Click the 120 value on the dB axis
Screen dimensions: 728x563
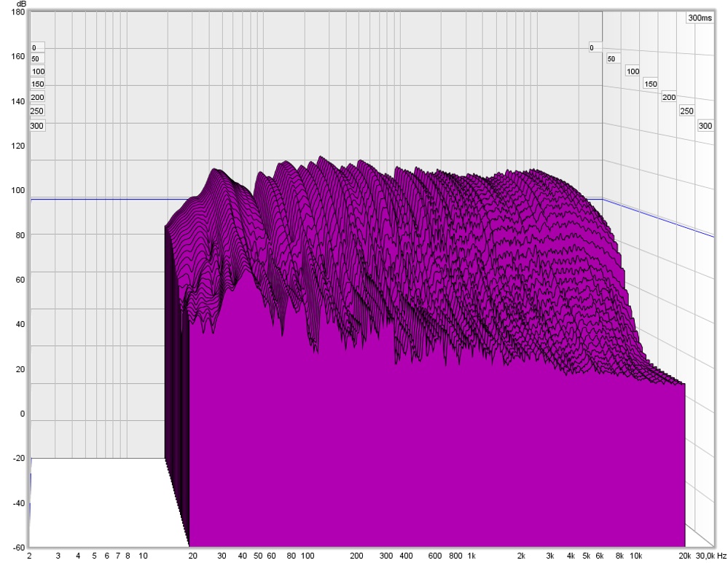(x=18, y=146)
